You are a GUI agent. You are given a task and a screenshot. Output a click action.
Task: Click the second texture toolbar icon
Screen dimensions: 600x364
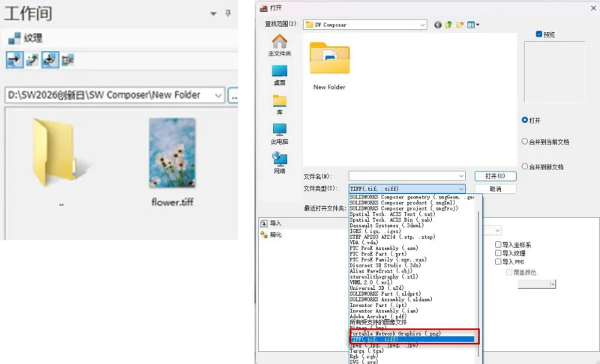click(x=32, y=60)
